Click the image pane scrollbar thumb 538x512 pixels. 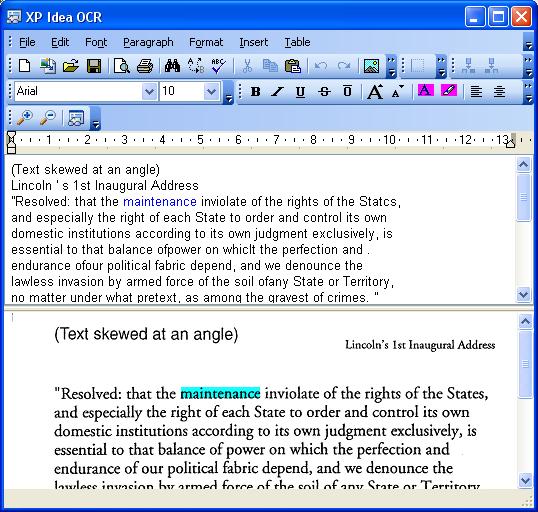click(525, 364)
